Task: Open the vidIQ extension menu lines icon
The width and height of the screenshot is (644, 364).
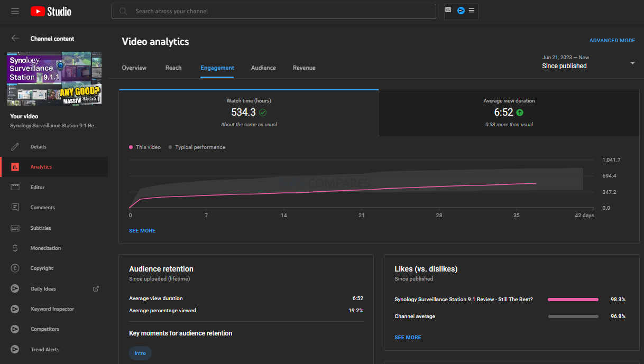Action: click(x=471, y=10)
